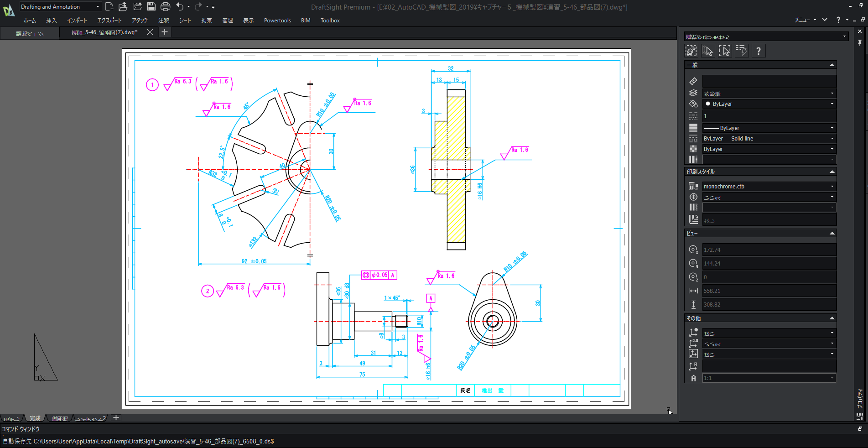Click the New document icon

click(109, 6)
